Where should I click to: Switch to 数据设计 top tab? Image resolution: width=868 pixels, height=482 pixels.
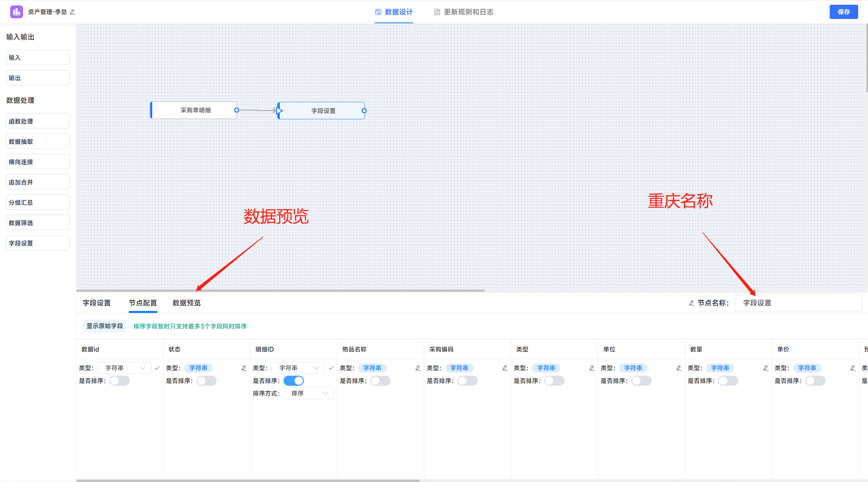tap(394, 12)
